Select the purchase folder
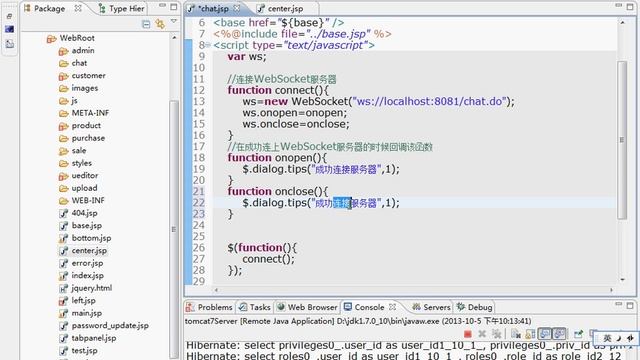The width and height of the screenshot is (640, 360). [82, 138]
